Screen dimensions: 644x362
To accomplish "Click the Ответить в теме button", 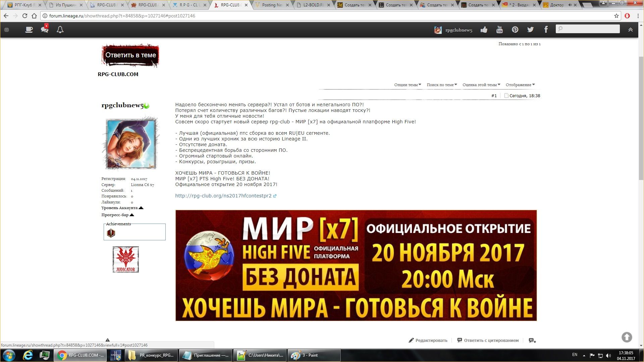I will click(130, 55).
